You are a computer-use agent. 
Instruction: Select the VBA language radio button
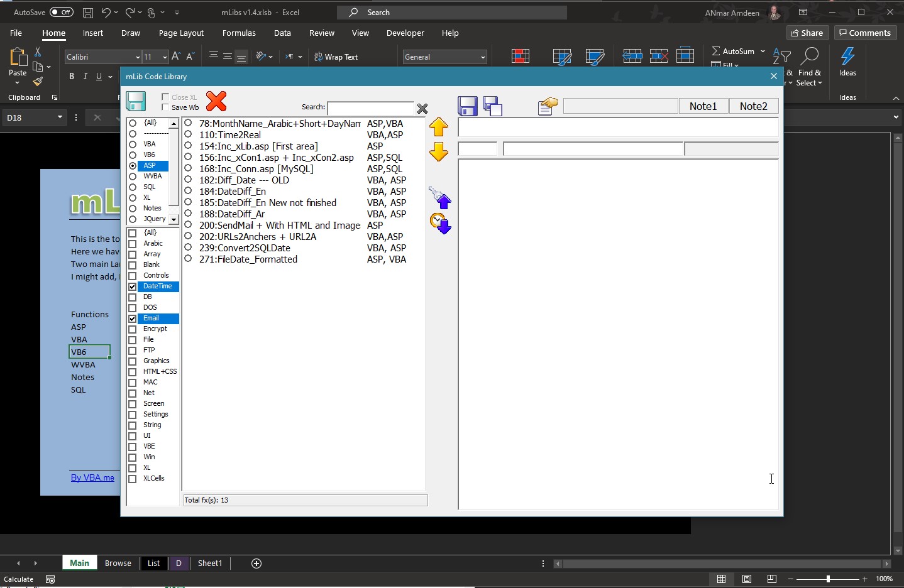pyautogui.click(x=133, y=144)
